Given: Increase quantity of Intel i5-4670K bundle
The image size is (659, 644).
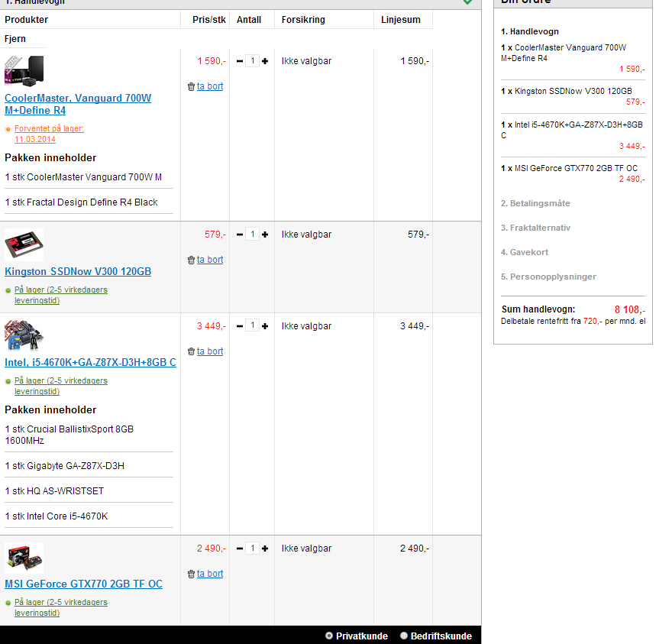Looking at the screenshot, I should 265,325.
